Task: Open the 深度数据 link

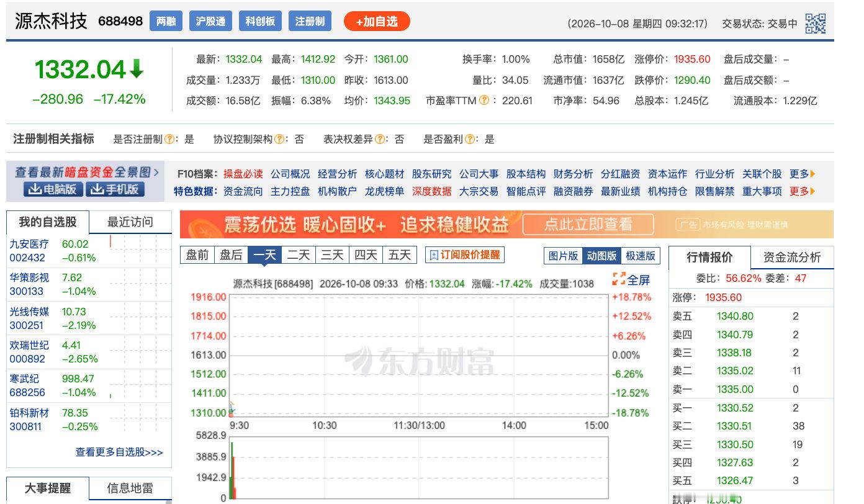Action: tap(432, 191)
